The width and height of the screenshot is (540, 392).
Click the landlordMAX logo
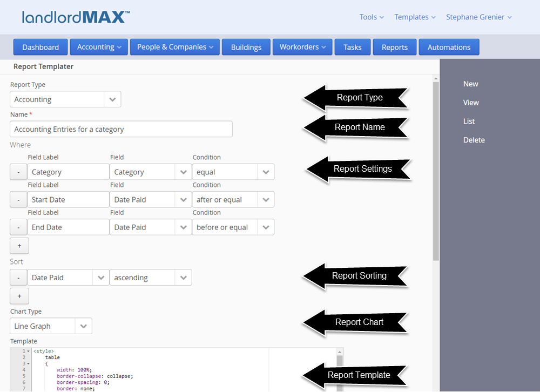[x=76, y=17]
